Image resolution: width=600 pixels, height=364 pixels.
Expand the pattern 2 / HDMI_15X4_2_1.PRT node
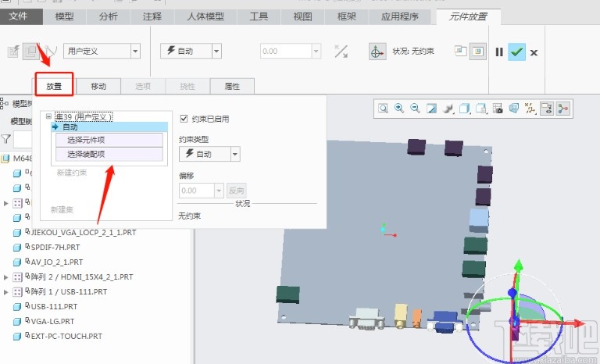[5, 277]
